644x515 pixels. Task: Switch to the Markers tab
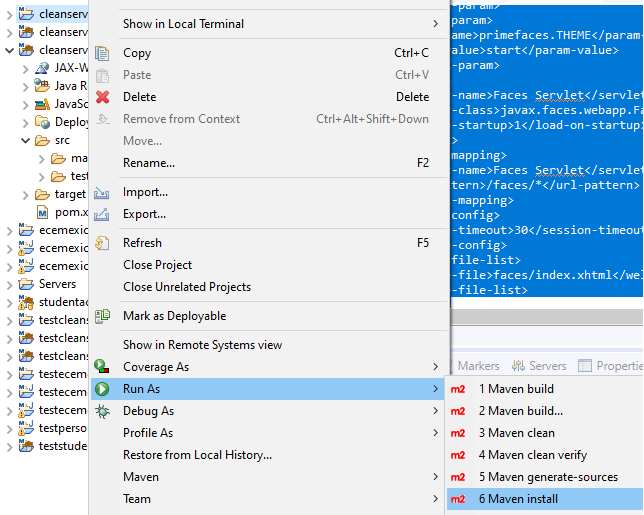coord(478,366)
